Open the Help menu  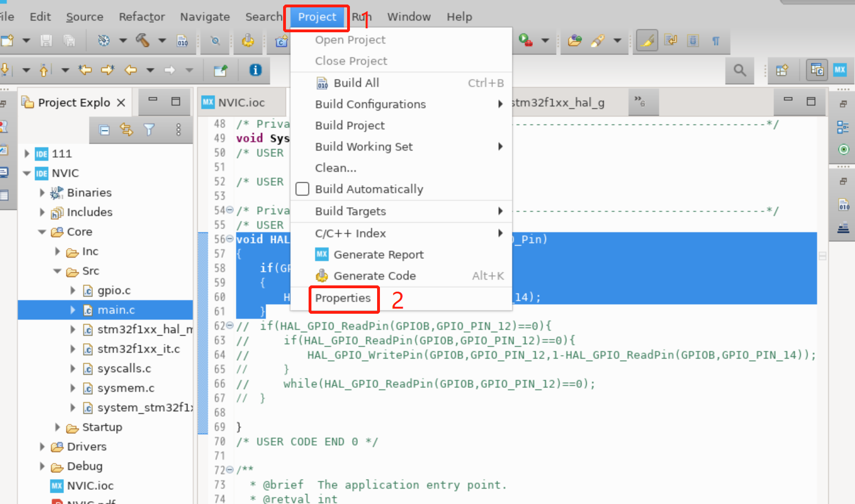[459, 17]
